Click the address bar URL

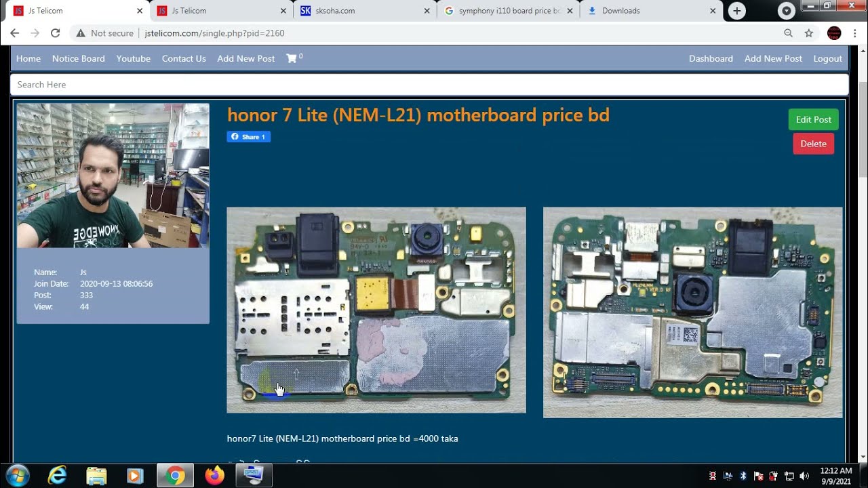pyautogui.click(x=214, y=33)
